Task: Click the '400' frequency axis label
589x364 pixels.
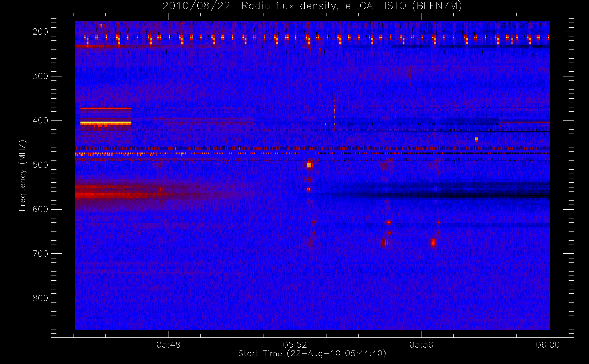Action: (40, 120)
